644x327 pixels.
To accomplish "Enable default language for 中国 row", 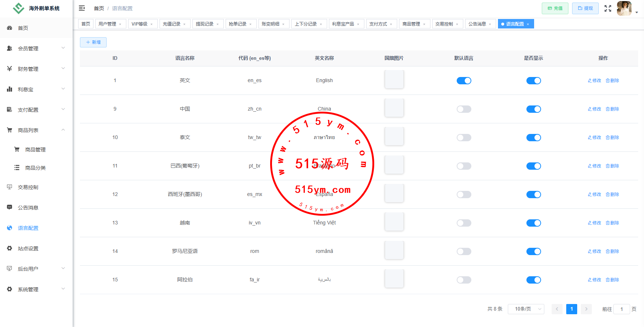I will coord(464,109).
